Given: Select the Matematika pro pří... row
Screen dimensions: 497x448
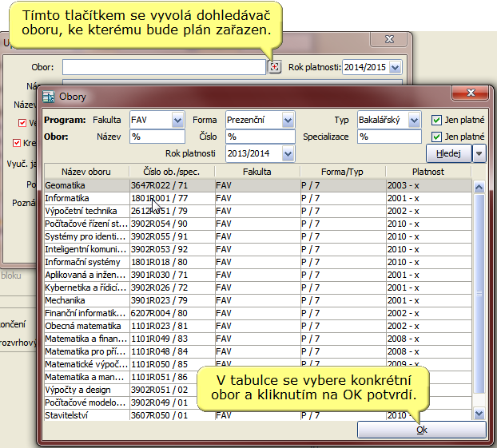Looking at the screenshot, I should point(258,351).
